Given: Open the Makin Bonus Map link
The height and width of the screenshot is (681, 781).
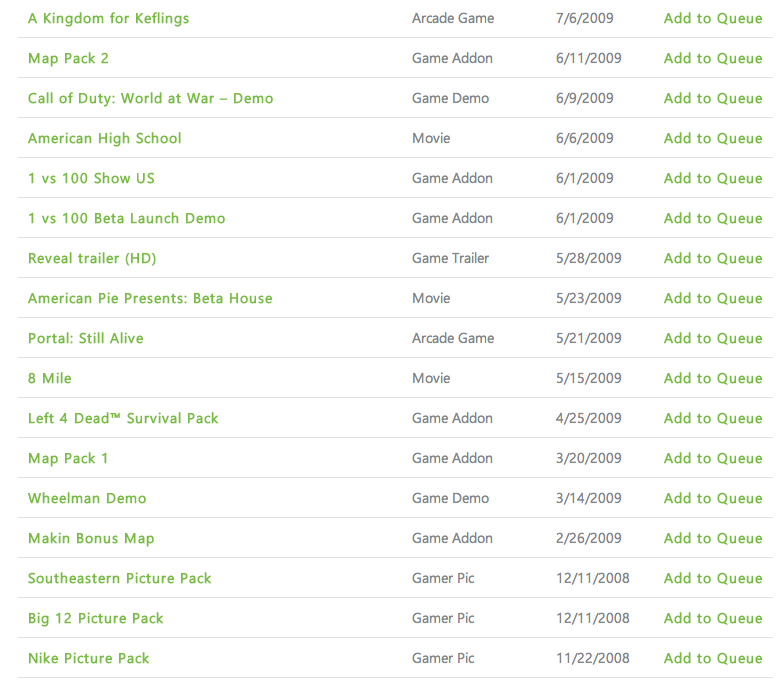Looking at the screenshot, I should pos(91,538).
